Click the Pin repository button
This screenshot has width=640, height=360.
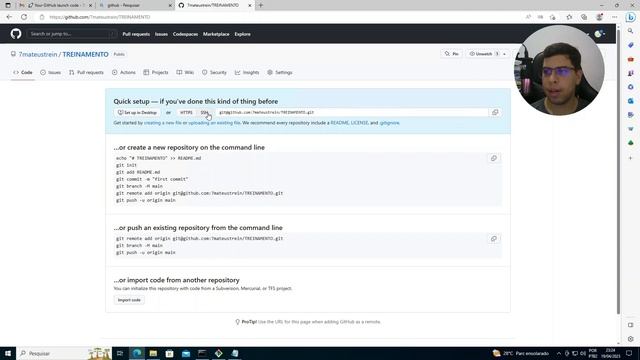coord(451,54)
